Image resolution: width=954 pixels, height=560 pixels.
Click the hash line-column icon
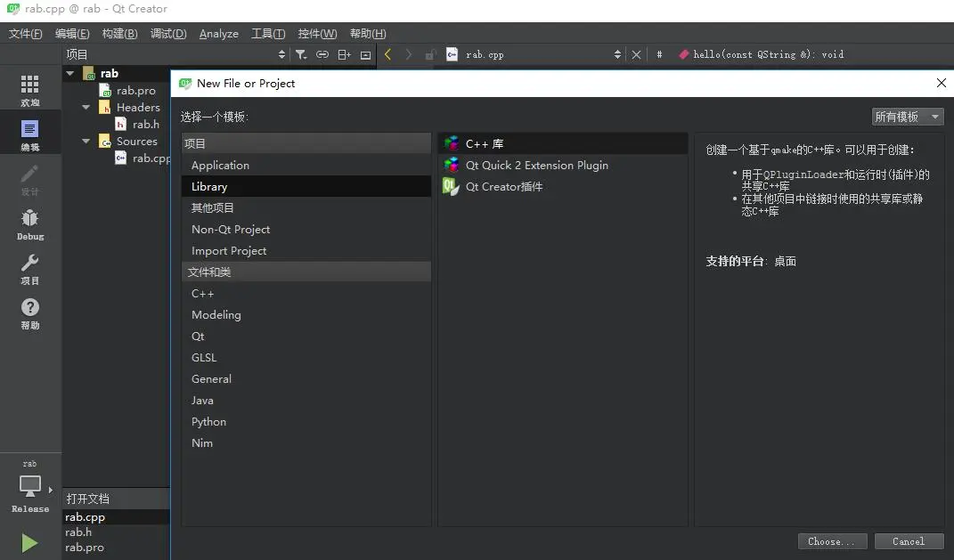(659, 54)
